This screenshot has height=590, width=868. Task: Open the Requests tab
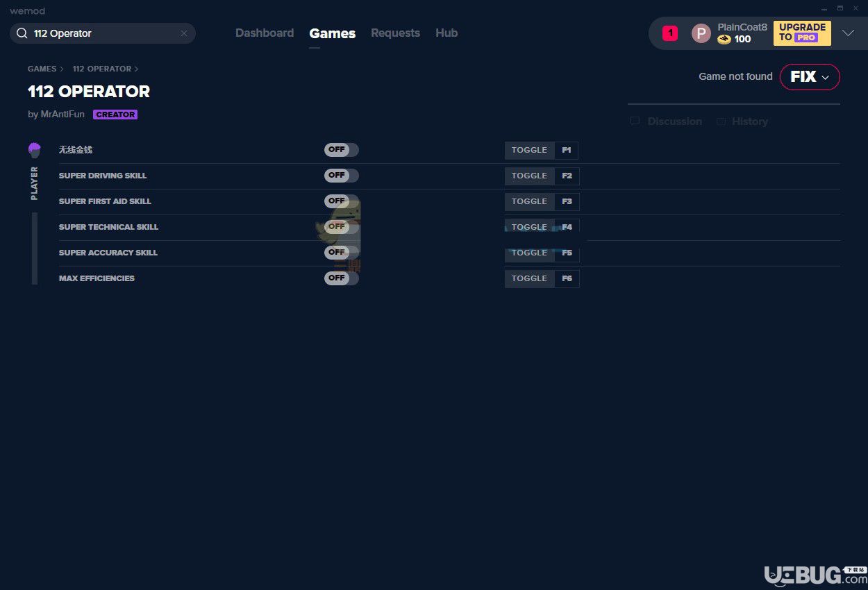395,33
